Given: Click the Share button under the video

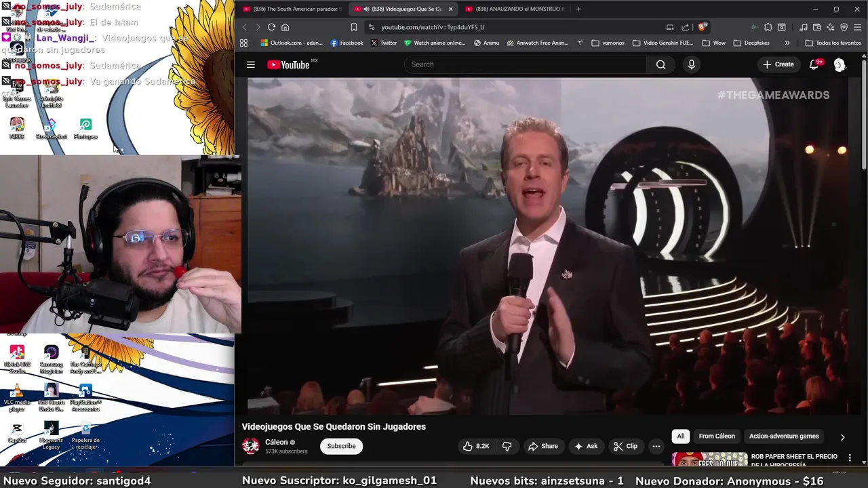Looking at the screenshot, I should coord(542,446).
